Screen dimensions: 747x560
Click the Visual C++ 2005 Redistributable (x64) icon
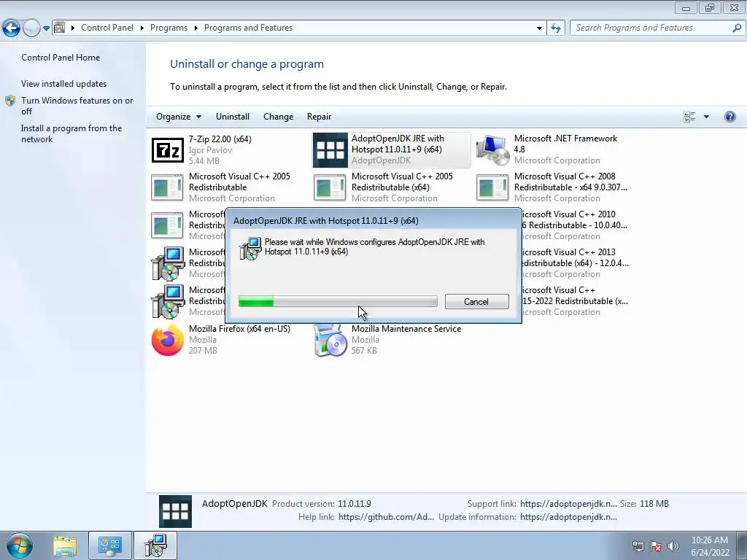click(330, 187)
